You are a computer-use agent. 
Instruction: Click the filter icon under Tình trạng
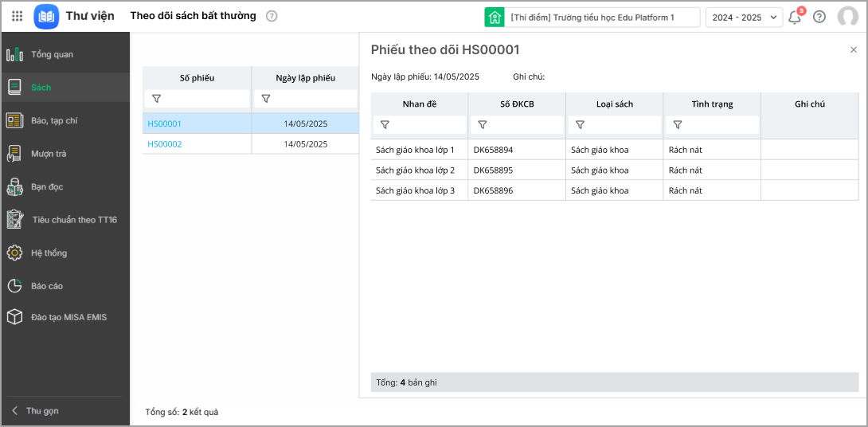click(678, 125)
